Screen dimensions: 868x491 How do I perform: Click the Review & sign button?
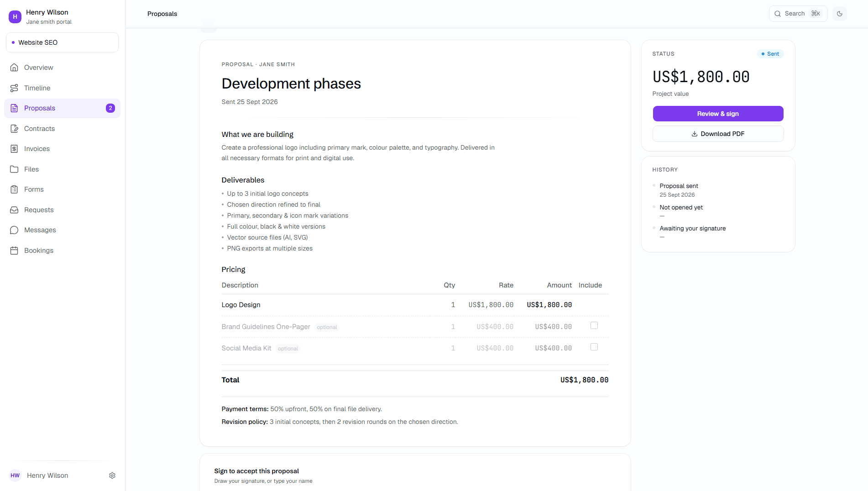(718, 114)
